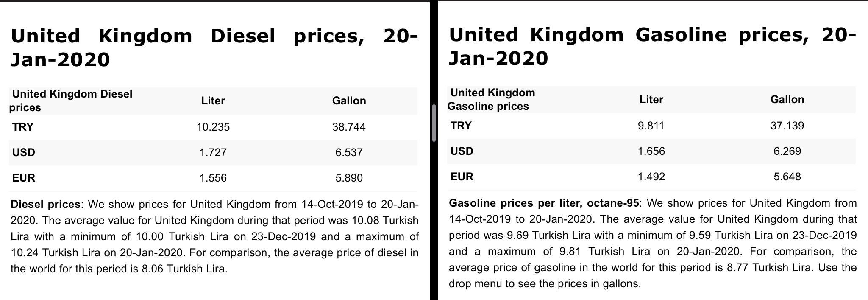The height and width of the screenshot is (300, 868).
Task: Click the bold 'Diesel prices' paragraph label
Action: (45, 204)
